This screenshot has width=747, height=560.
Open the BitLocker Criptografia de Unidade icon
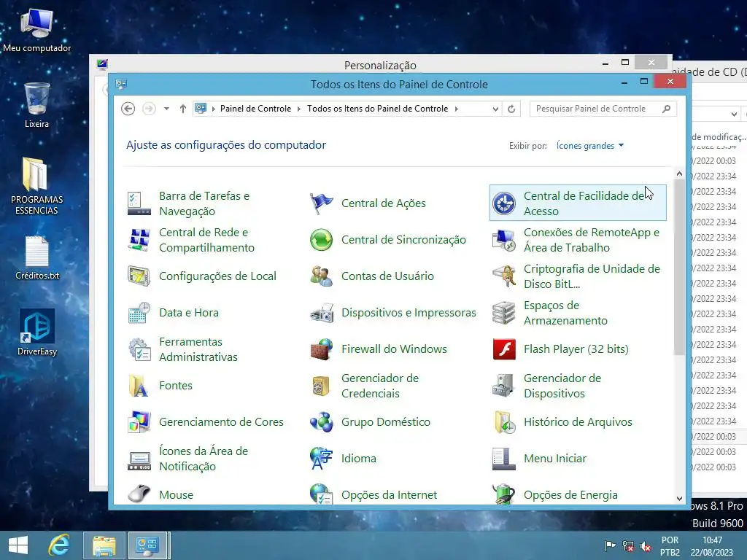pyautogui.click(x=504, y=276)
